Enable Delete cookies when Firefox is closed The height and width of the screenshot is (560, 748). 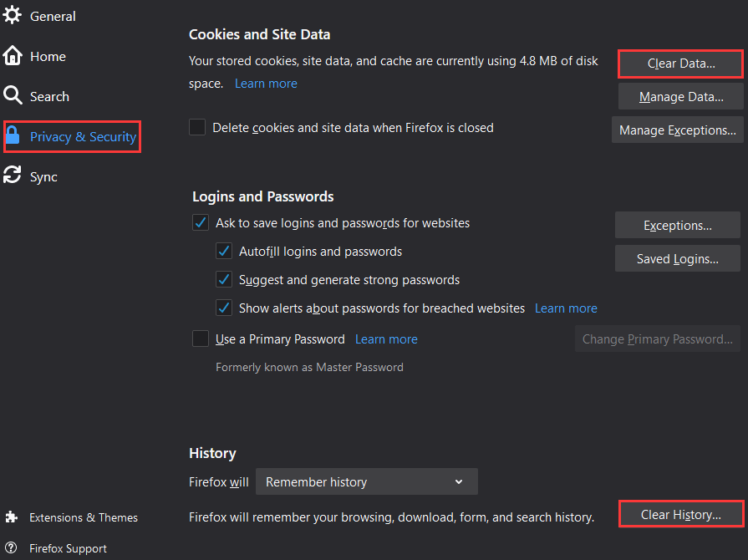[x=197, y=127]
